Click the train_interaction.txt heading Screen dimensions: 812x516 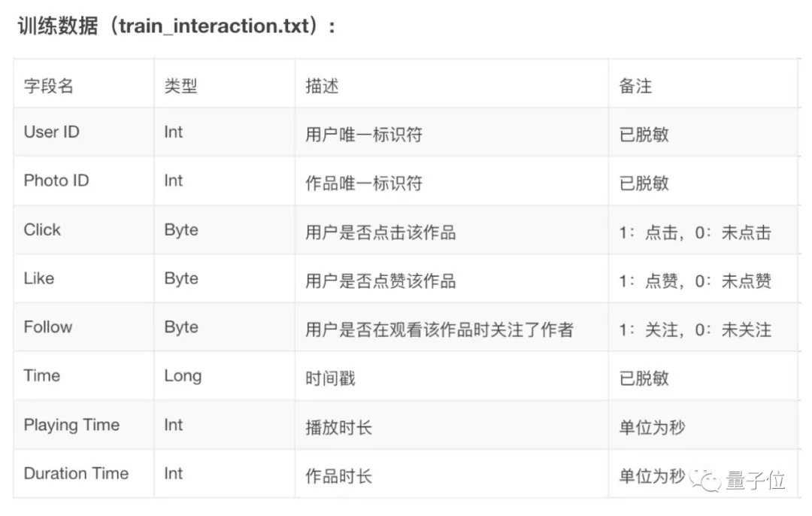[x=177, y=26]
